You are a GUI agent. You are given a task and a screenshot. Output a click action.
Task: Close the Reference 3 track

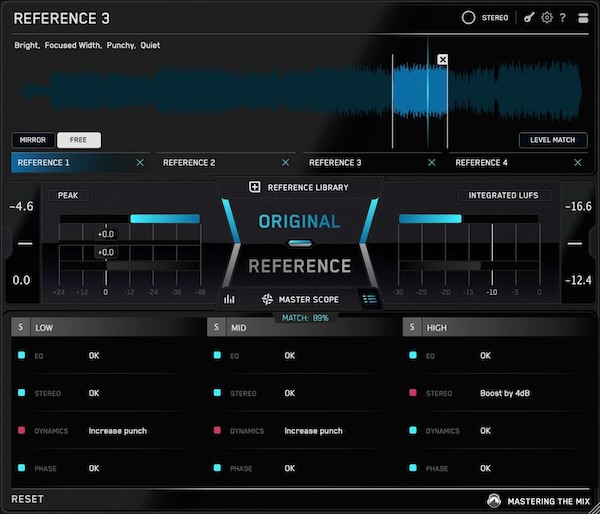432,163
